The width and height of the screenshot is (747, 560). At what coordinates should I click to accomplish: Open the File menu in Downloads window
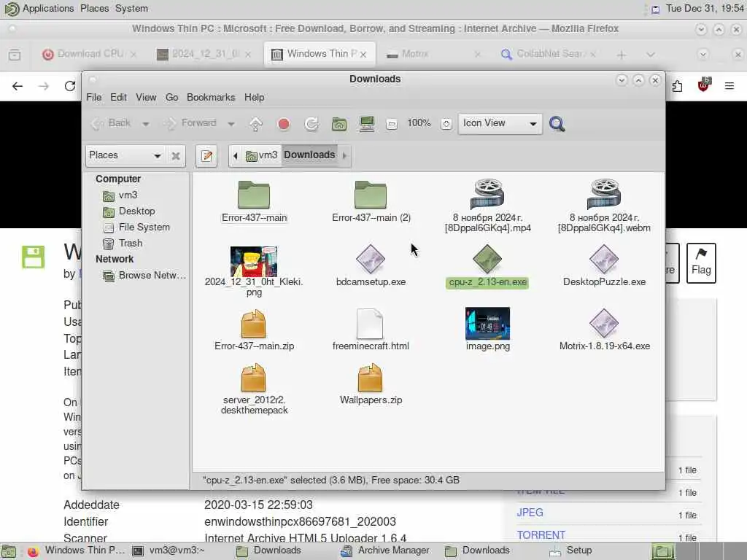tap(94, 97)
